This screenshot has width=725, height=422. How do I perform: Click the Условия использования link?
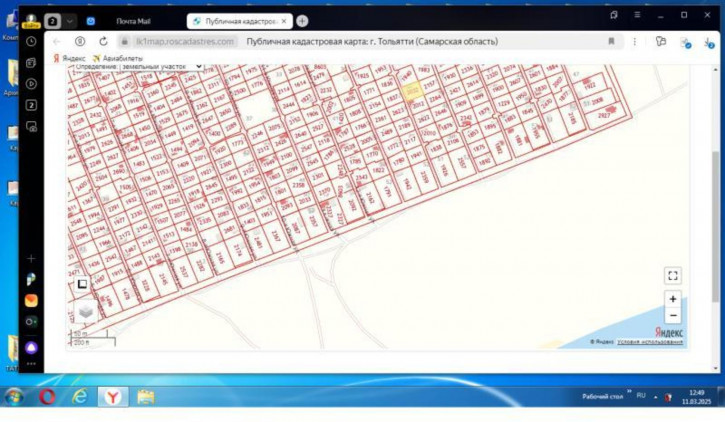[650, 342]
